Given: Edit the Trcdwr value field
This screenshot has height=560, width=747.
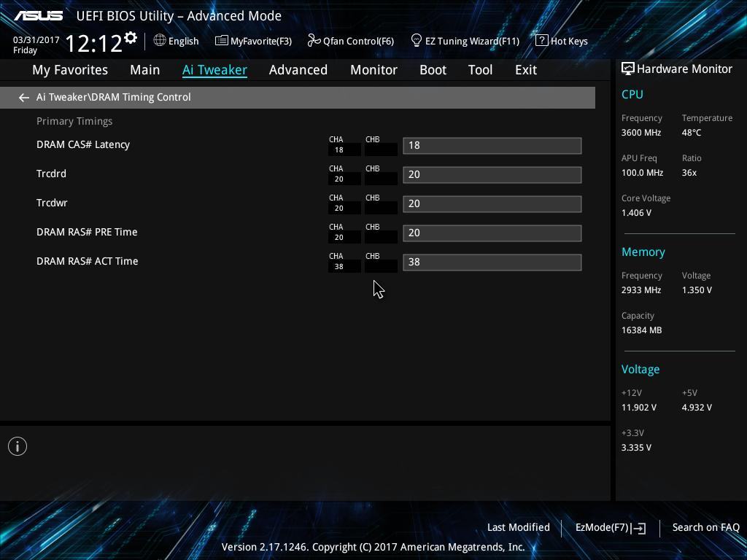Looking at the screenshot, I should coord(492,204).
